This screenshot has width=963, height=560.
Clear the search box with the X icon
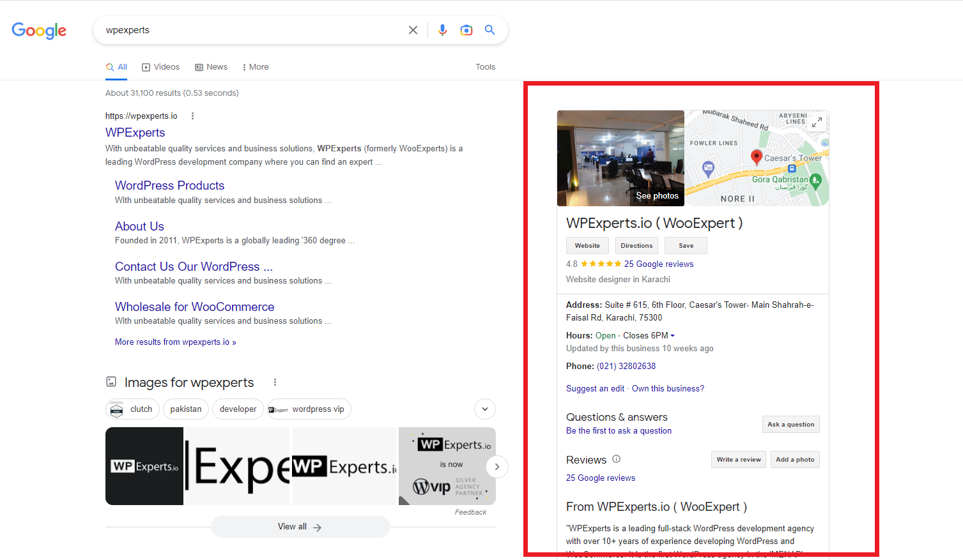click(413, 30)
